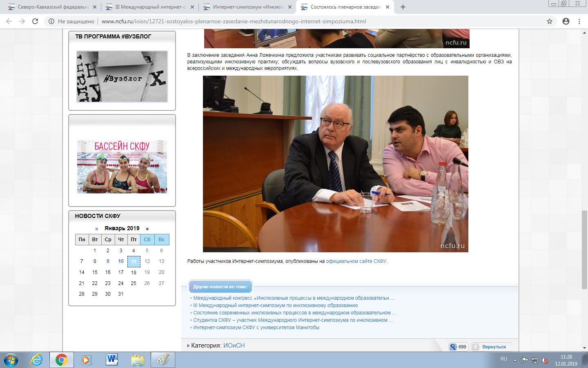Open Chrome three-dot menu
The image size is (588, 368).
click(579, 21)
